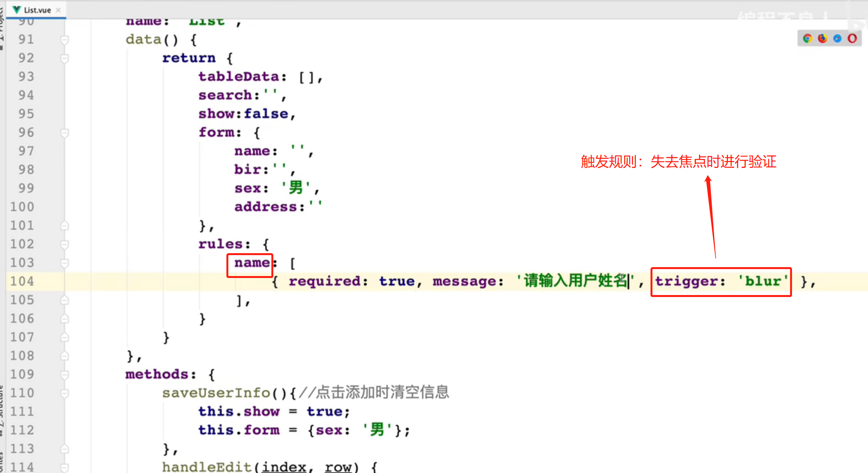Close the List.vue editor tab
The width and height of the screenshot is (868, 473).
[x=58, y=10]
